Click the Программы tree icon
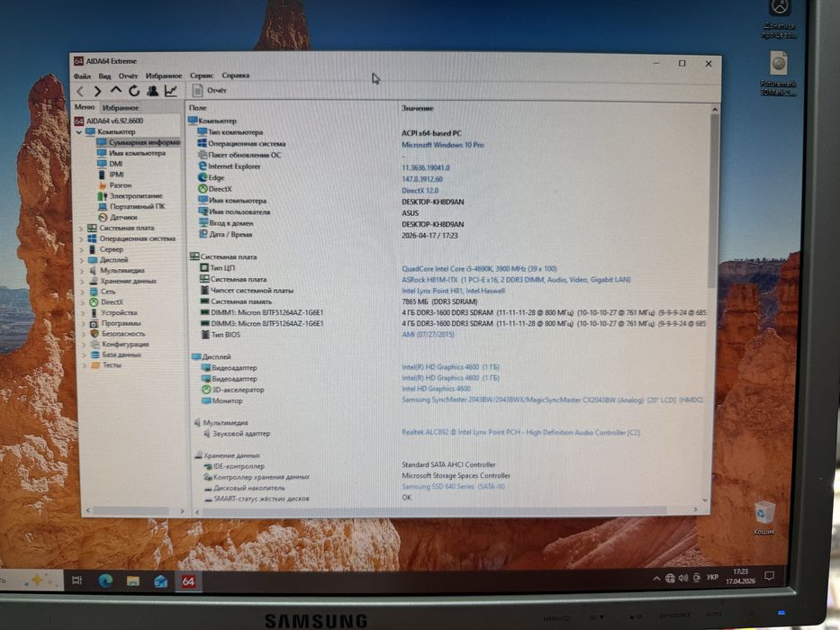This screenshot has height=630, width=840. [94, 324]
